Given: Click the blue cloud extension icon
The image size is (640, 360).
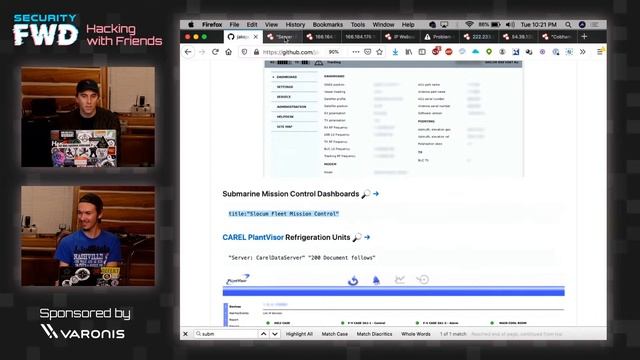Looking at the screenshot, I should pyautogui.click(x=476, y=52).
